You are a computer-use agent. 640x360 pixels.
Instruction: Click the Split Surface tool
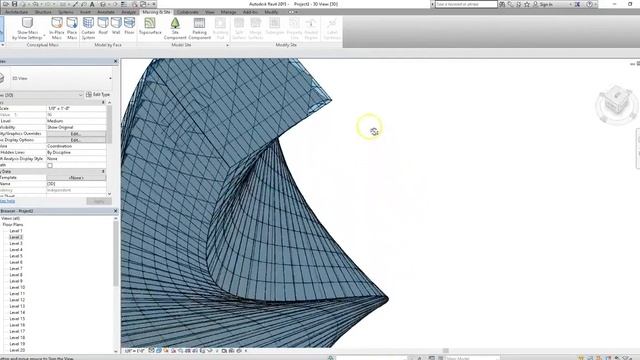pos(239,28)
